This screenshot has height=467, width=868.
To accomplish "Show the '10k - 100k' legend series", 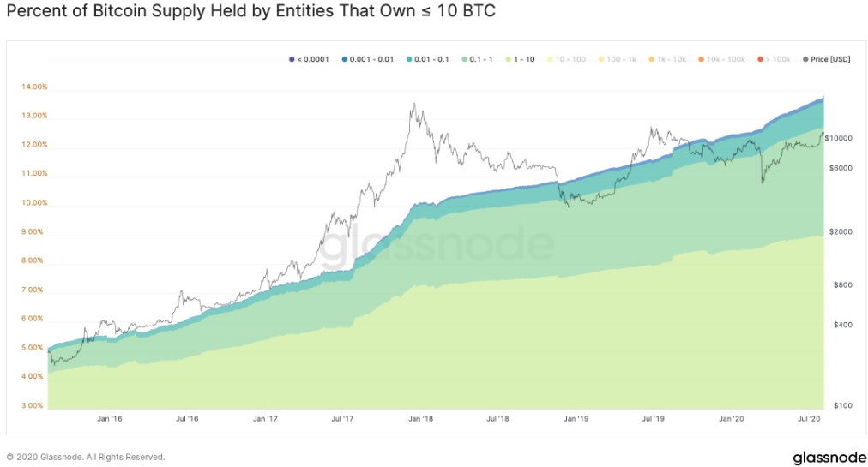I will click(x=723, y=59).
